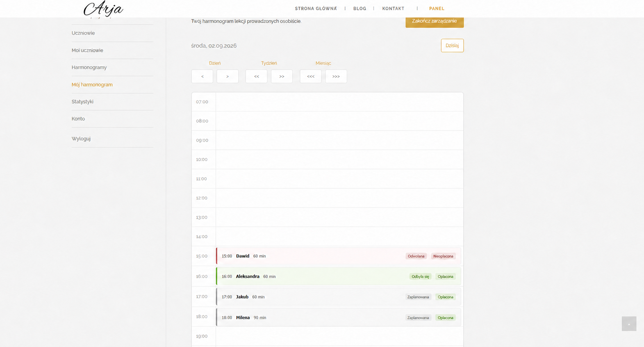Go to next day with > button

(228, 76)
